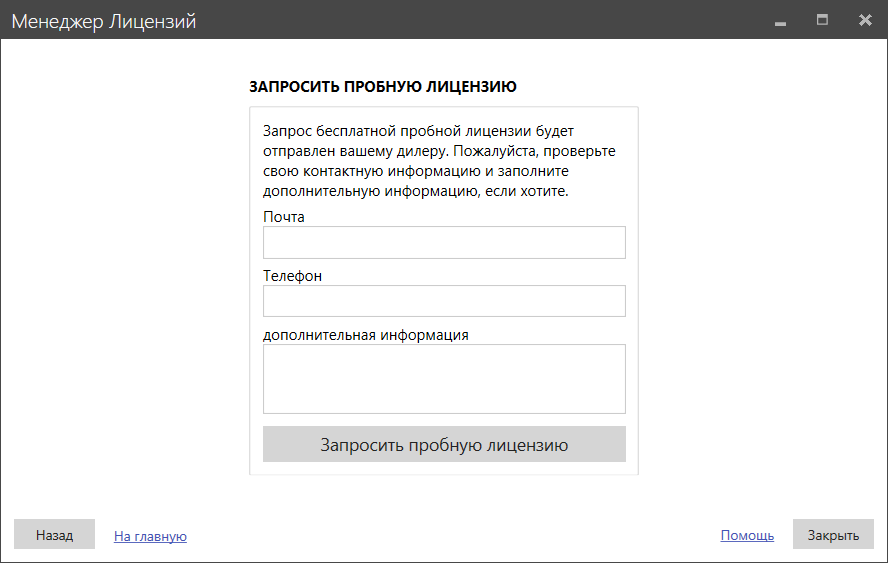Close window using title bar X
Screen dimensions: 888x563
pos(865,20)
